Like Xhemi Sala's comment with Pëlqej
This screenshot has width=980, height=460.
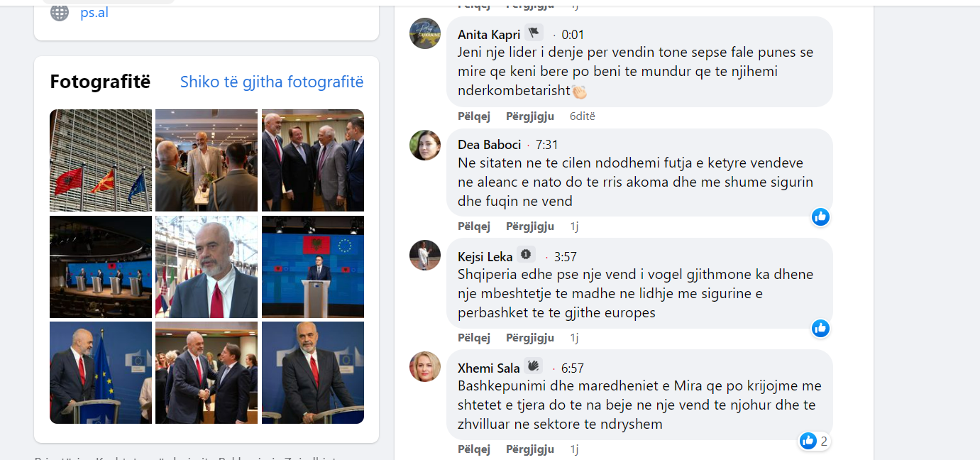click(474, 449)
